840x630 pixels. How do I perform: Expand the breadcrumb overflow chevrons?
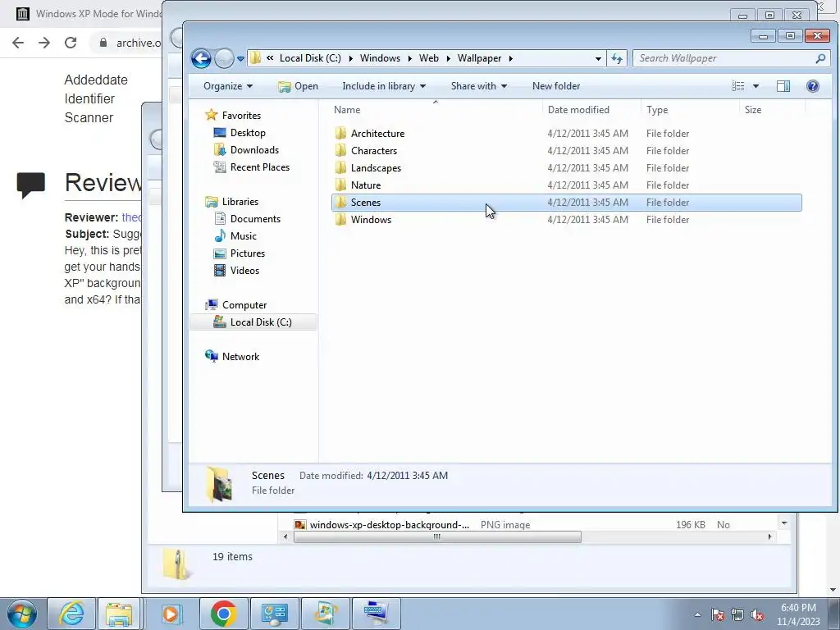270,58
